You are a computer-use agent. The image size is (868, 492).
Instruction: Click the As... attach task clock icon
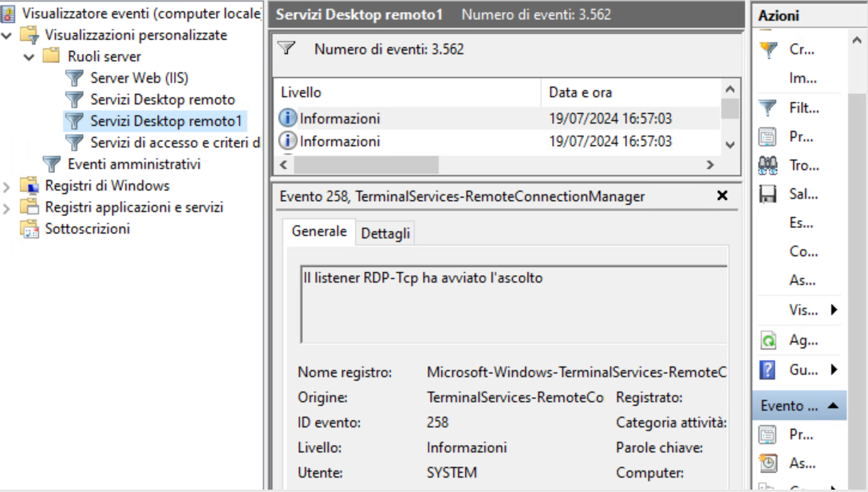click(768, 462)
